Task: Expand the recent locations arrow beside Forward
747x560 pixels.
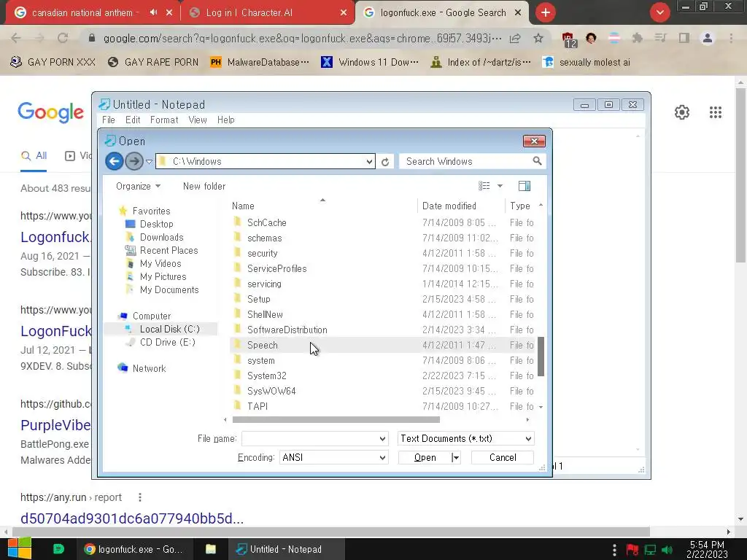Action: (x=149, y=162)
